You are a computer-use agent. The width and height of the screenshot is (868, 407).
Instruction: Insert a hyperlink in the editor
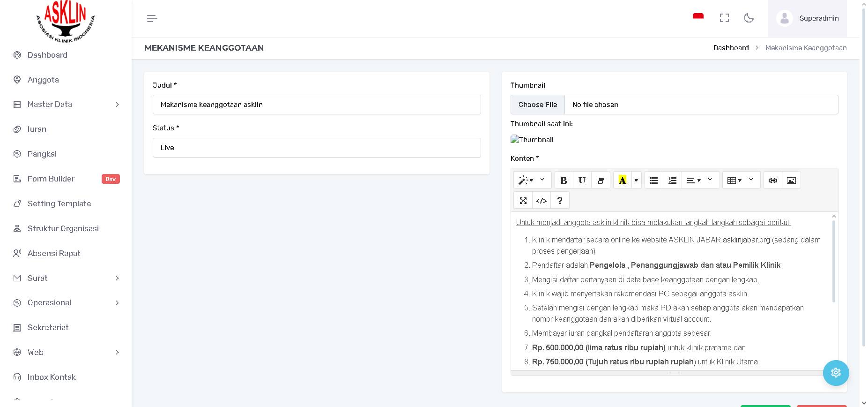773,181
